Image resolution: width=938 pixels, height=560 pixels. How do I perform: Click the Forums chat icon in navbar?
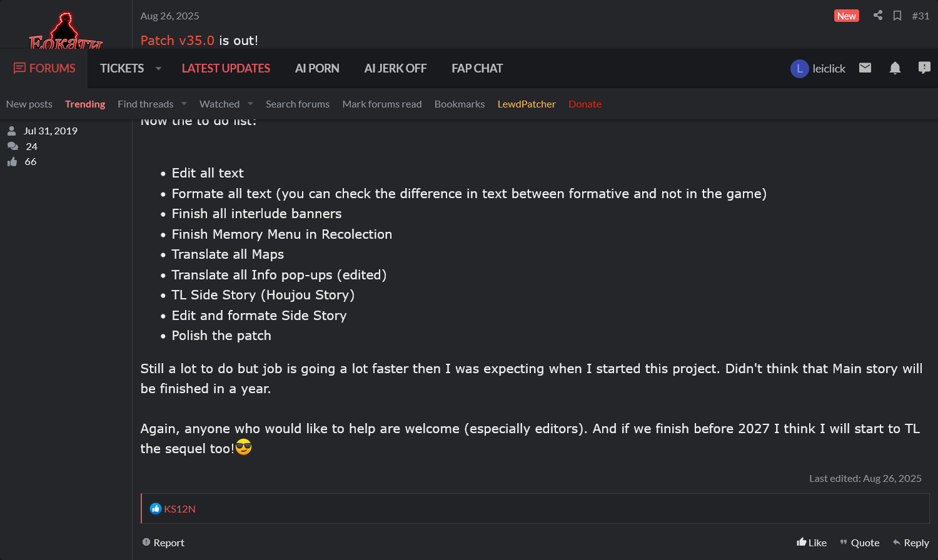(19, 68)
